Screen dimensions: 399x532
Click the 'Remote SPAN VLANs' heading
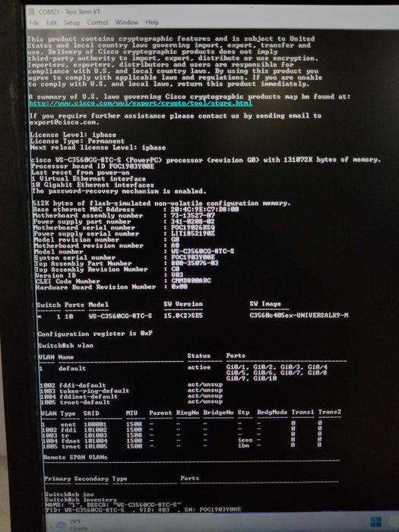pos(75,458)
